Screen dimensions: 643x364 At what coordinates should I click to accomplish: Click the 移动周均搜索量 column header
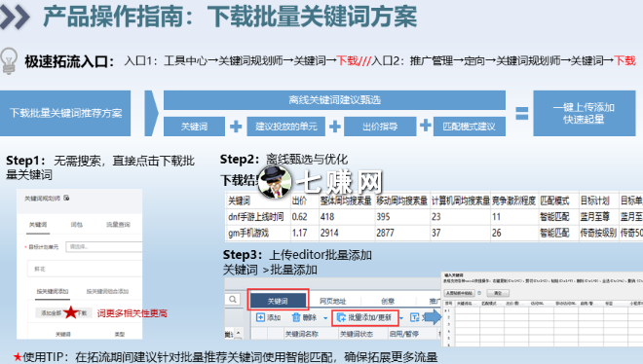[x=401, y=200]
